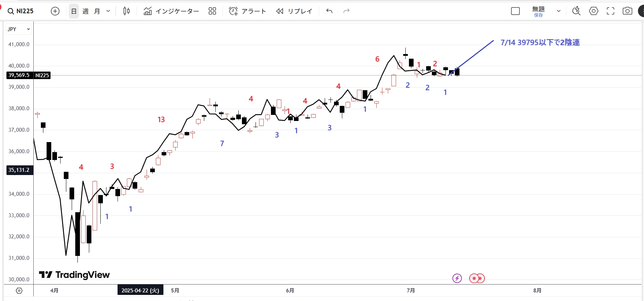
Task: Open the layout setup square icon
Action: [515, 11]
